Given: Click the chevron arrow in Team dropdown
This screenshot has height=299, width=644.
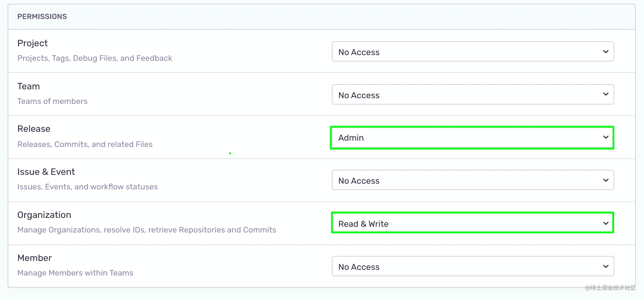Looking at the screenshot, I should coord(606,94).
